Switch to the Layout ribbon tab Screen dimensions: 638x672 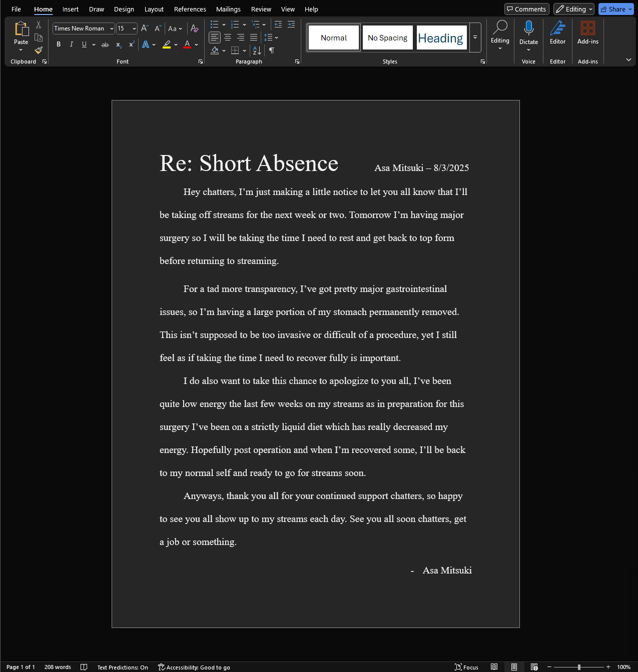coord(154,9)
